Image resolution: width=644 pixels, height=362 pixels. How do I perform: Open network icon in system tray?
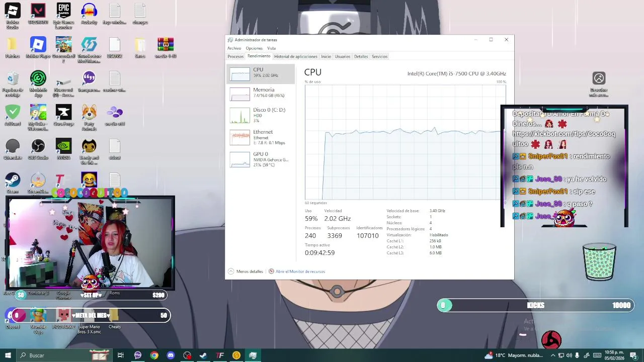[x=561, y=355]
